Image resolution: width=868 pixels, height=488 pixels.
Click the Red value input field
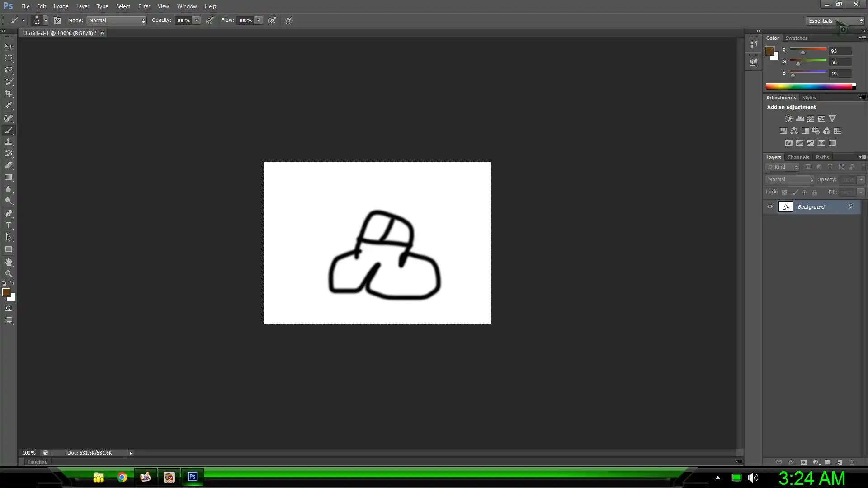[840, 51]
